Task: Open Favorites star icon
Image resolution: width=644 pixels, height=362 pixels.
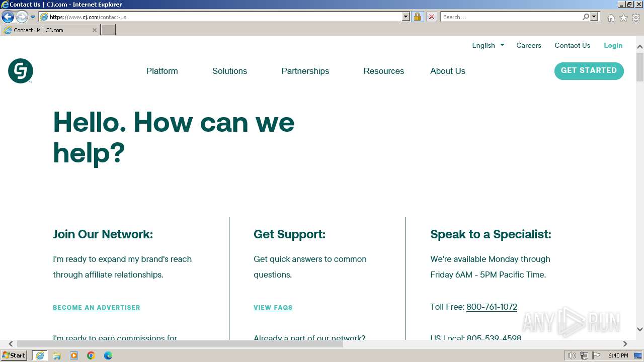Action: pyautogui.click(x=623, y=18)
